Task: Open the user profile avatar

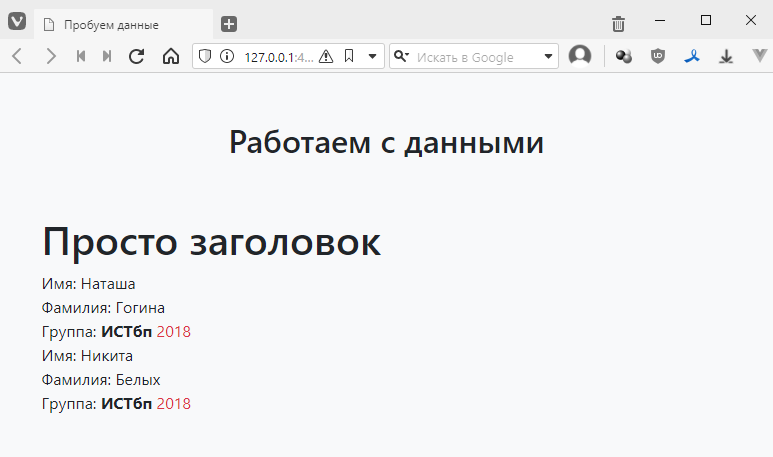Action: pyautogui.click(x=580, y=57)
